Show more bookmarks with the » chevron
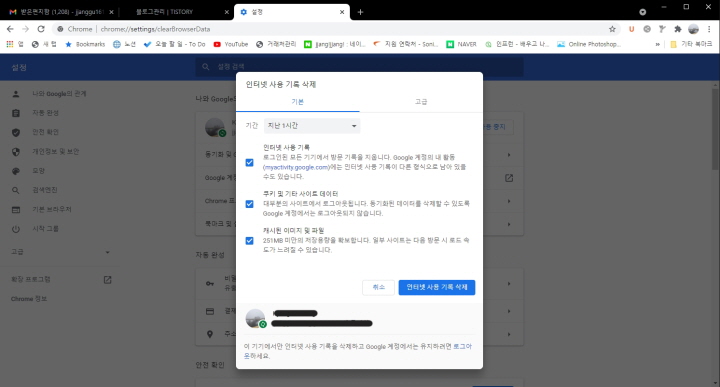The width and height of the screenshot is (720, 387). coord(658,44)
